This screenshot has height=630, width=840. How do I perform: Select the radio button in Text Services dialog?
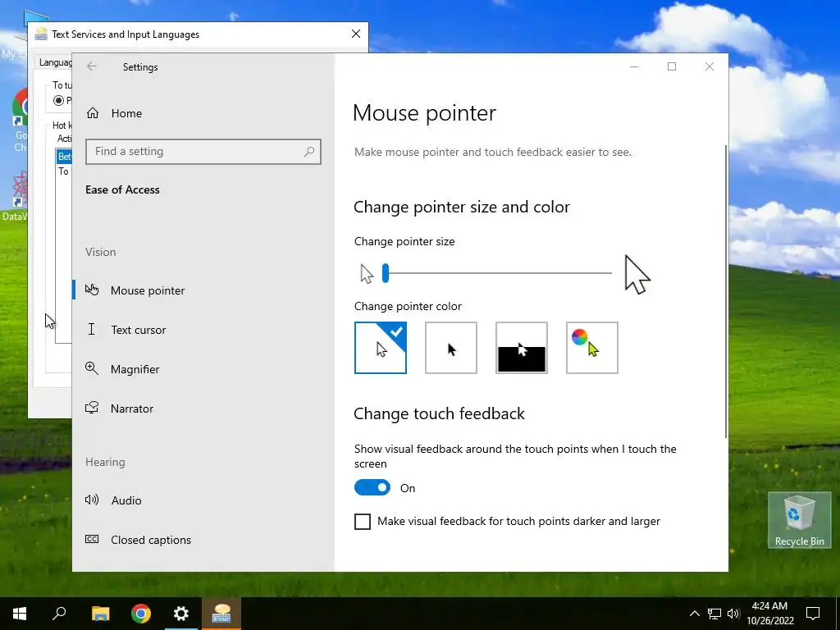[58, 100]
